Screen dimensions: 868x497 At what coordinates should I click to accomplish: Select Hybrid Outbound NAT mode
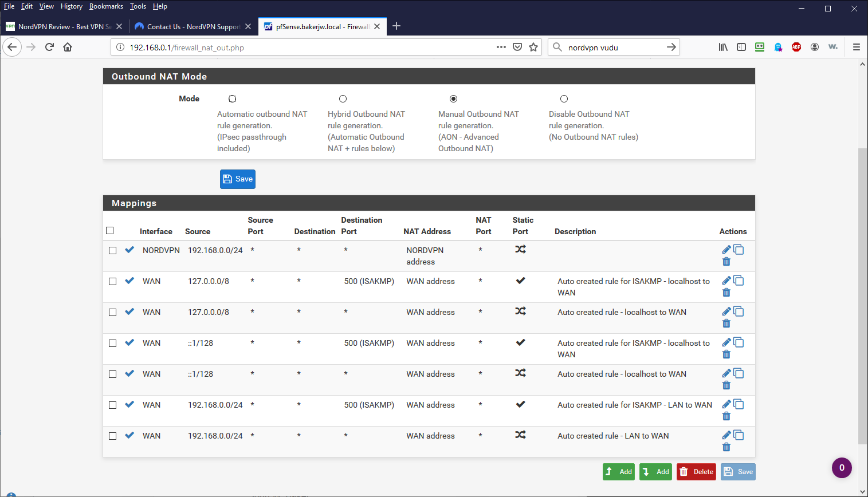tap(343, 99)
